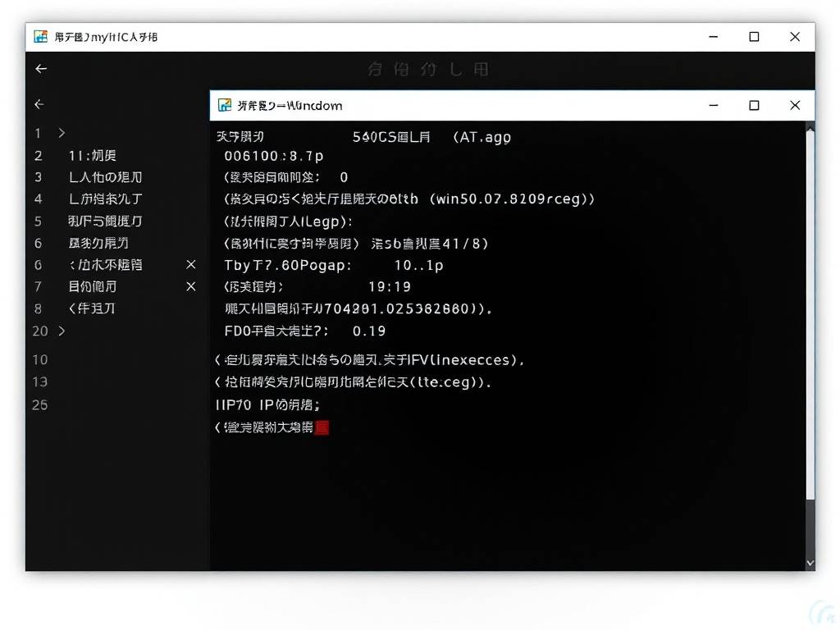Select the sidebar item on row 8
This screenshot has height=630, width=840.
click(x=92, y=308)
